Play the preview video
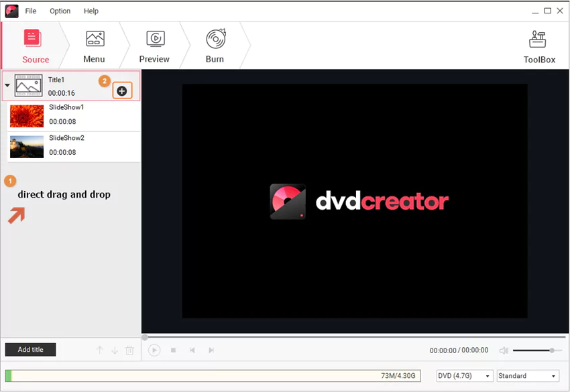 coord(154,350)
